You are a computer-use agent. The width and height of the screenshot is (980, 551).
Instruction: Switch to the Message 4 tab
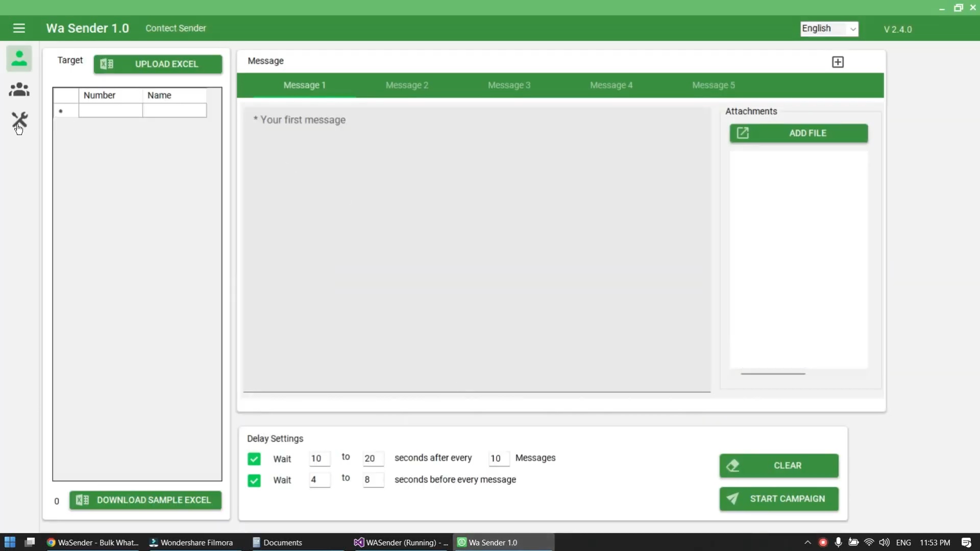tap(611, 85)
